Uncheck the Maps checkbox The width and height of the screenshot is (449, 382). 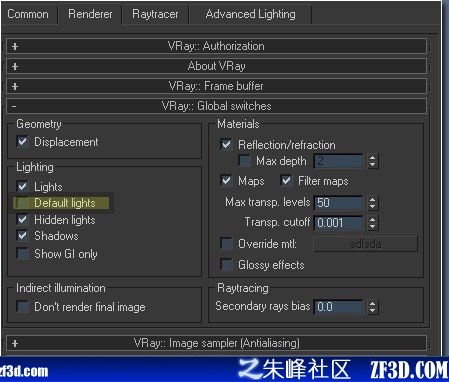point(226,181)
